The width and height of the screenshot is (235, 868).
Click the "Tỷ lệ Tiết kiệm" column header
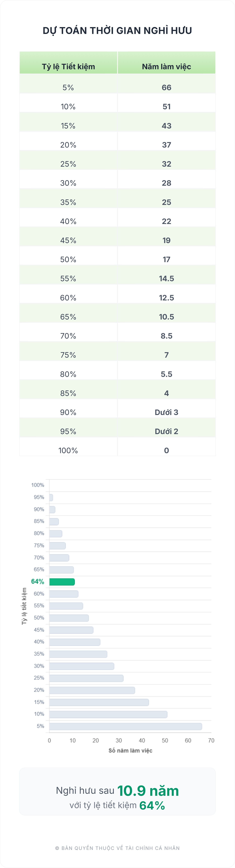(x=68, y=66)
